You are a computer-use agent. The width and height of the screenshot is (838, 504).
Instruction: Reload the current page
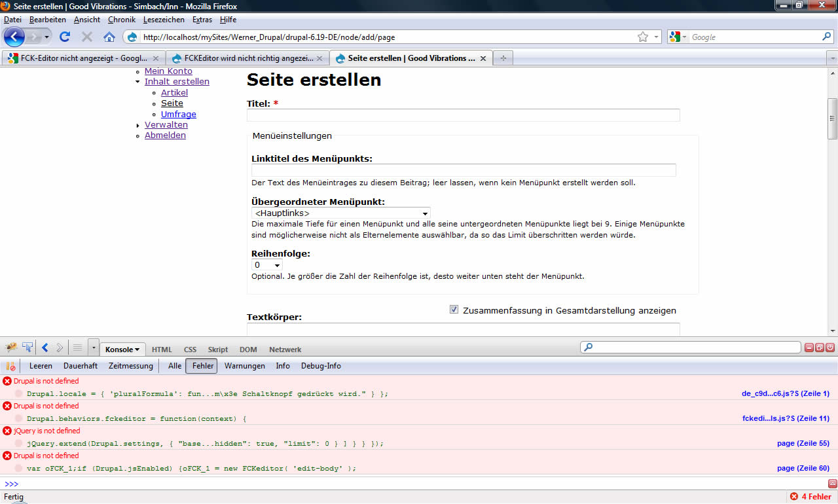point(64,37)
